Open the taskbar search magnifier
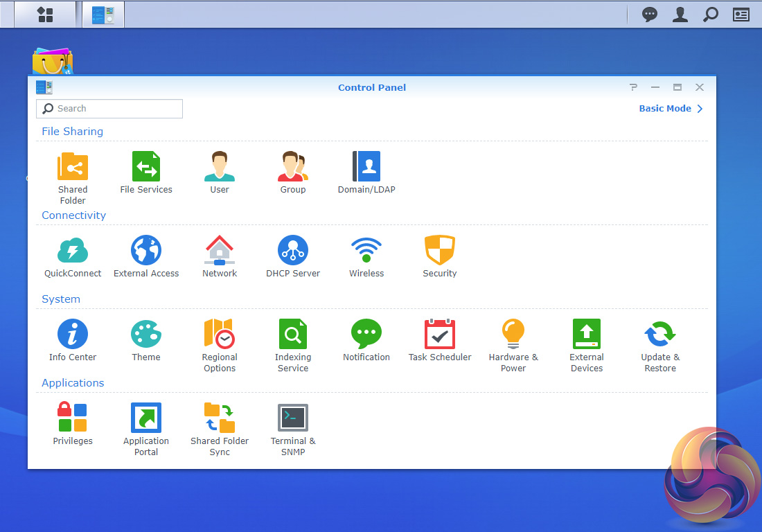The image size is (762, 532). pyautogui.click(x=711, y=15)
